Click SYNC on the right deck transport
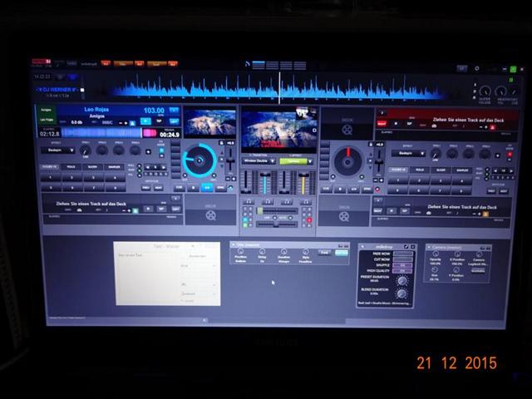The height and width of the screenshot is (399, 532). [x=367, y=190]
